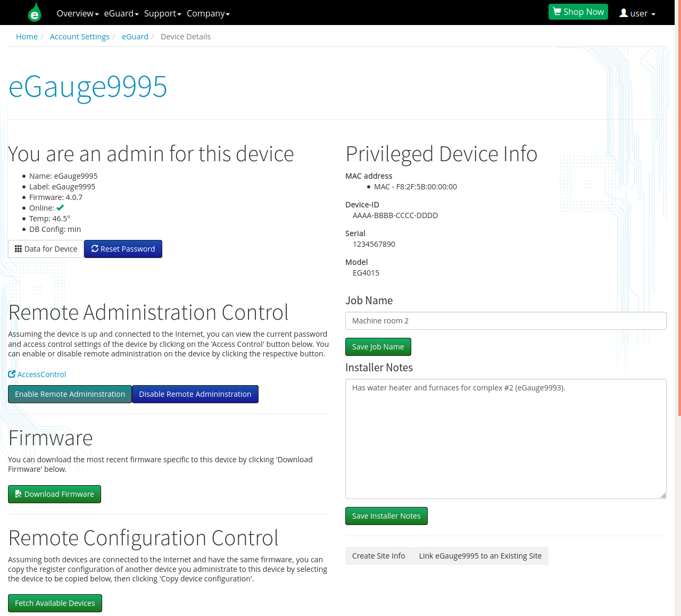Click Enable Remote Admininstration button

coord(70,394)
